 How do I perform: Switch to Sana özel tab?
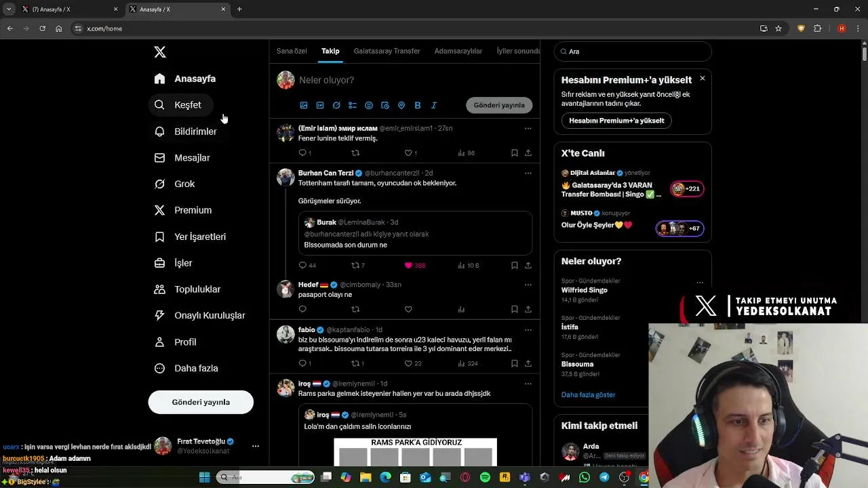pos(292,51)
